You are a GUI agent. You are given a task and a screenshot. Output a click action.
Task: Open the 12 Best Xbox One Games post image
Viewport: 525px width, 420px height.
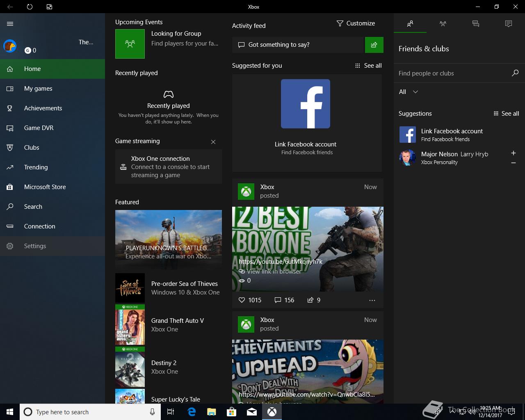(308, 249)
